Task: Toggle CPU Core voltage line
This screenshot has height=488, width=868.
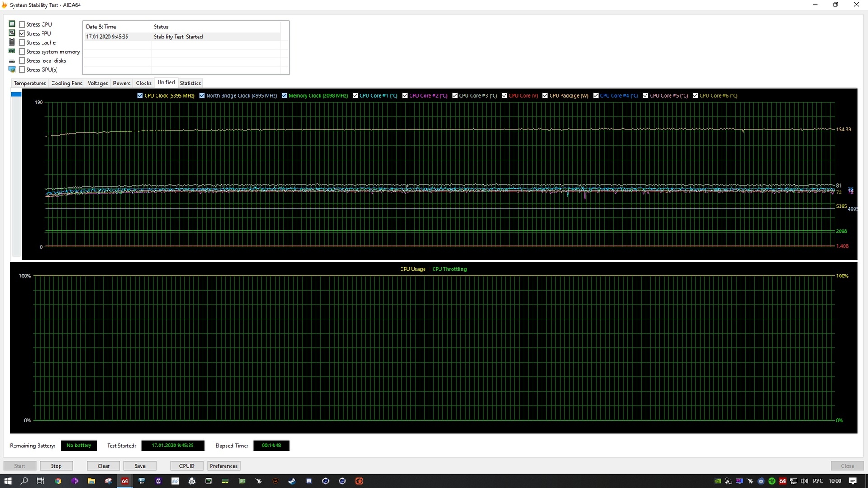Action: point(505,95)
